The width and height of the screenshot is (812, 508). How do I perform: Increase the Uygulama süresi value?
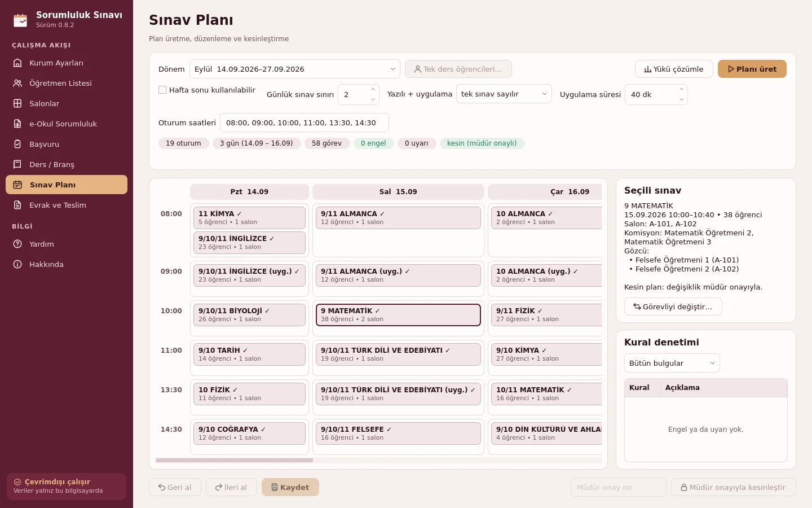click(681, 89)
